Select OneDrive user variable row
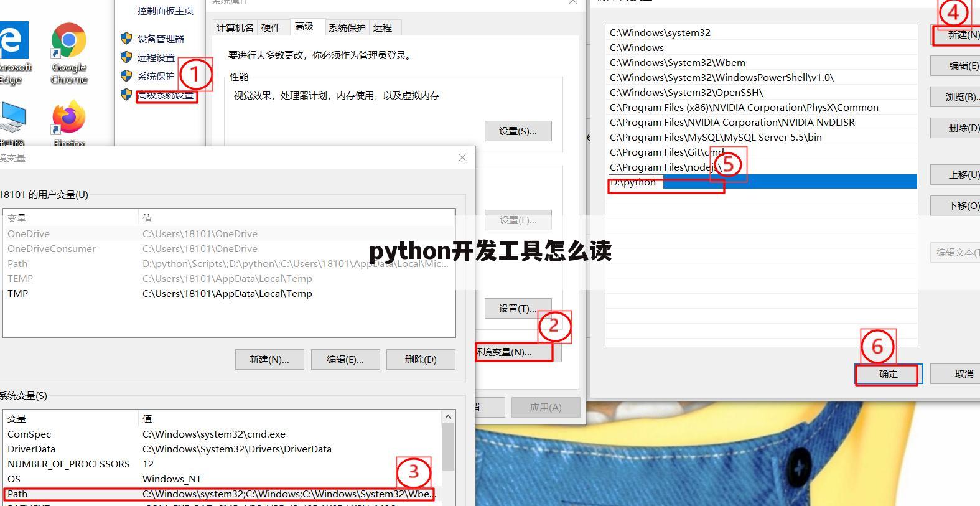Image resolution: width=980 pixels, height=506 pixels. click(x=229, y=233)
